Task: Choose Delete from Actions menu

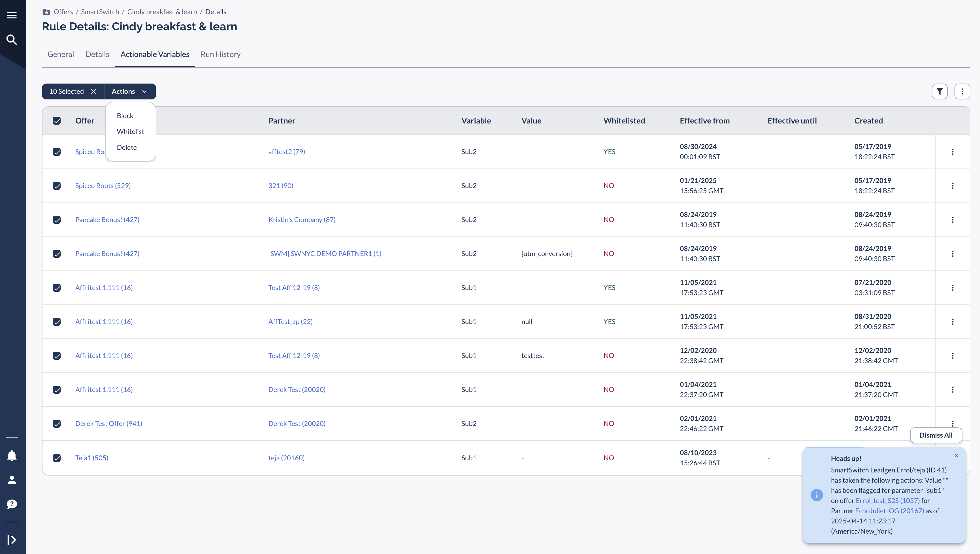Action: 127,148
